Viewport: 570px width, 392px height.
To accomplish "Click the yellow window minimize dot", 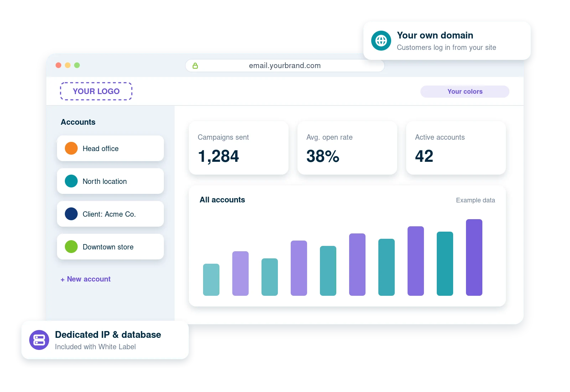I will 68,65.
